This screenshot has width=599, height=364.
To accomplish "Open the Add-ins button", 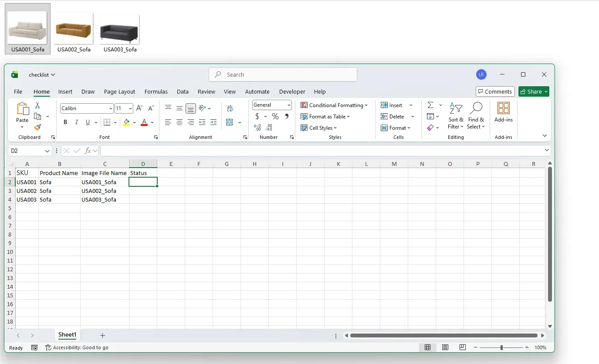I will (x=504, y=112).
